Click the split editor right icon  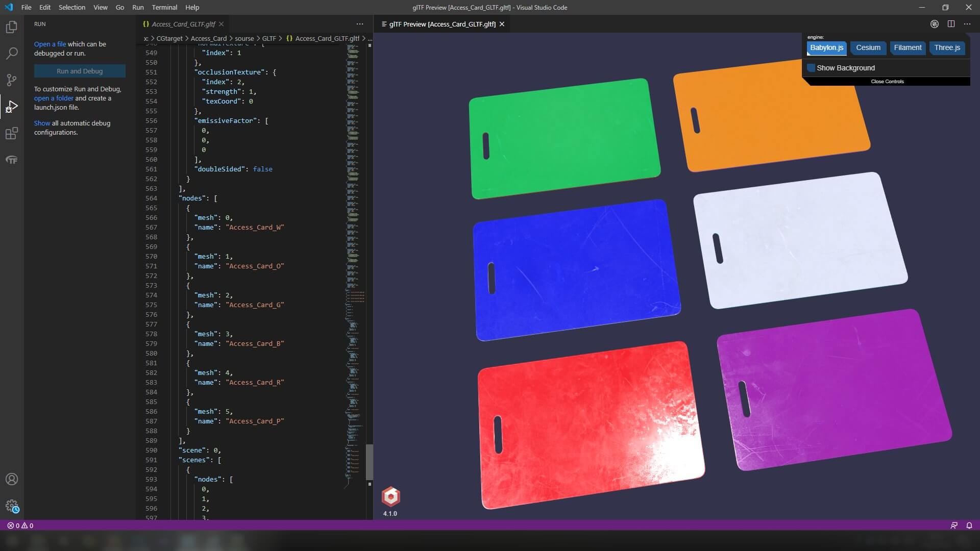point(951,24)
